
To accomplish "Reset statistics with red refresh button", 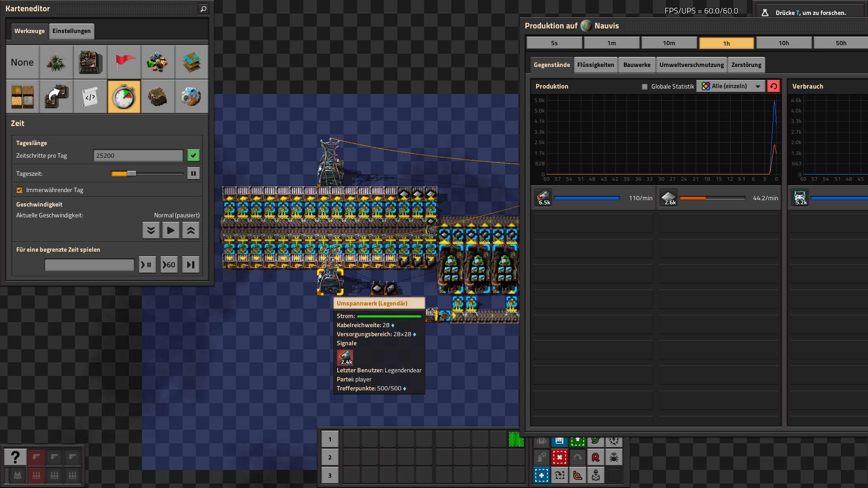I will point(774,86).
